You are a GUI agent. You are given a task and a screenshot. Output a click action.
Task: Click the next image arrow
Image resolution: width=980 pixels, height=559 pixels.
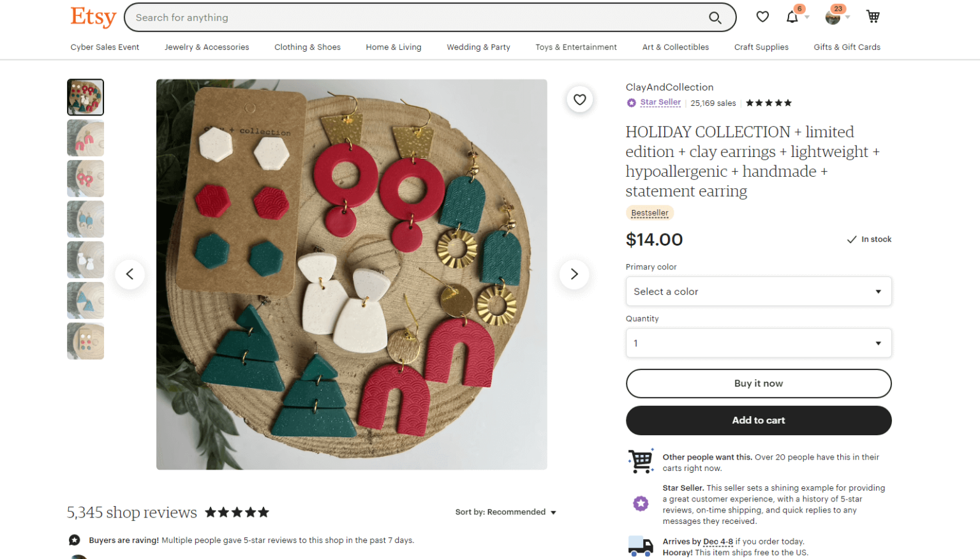(x=574, y=274)
